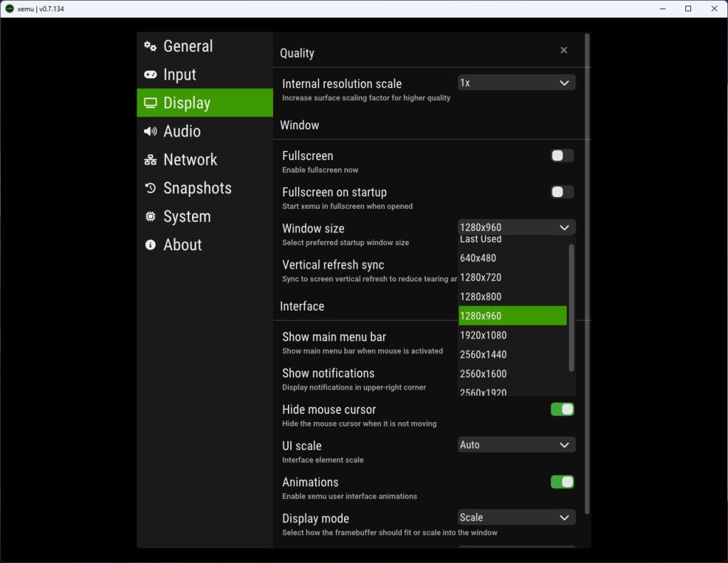Turn off the Animations switch
This screenshot has width=728, height=563.
click(x=562, y=482)
